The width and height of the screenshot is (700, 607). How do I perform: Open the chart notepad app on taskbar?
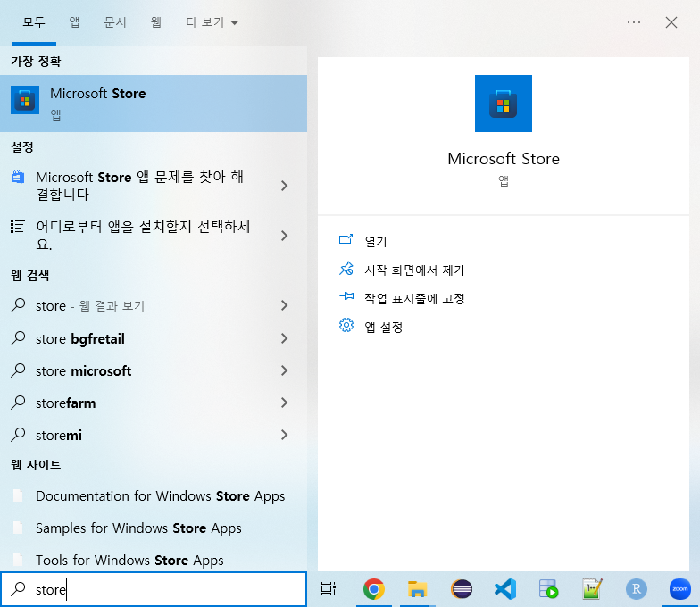pyautogui.click(x=593, y=589)
